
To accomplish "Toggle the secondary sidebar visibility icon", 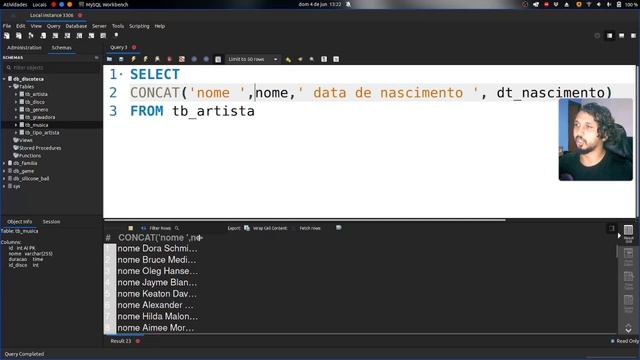I will click(633, 36).
